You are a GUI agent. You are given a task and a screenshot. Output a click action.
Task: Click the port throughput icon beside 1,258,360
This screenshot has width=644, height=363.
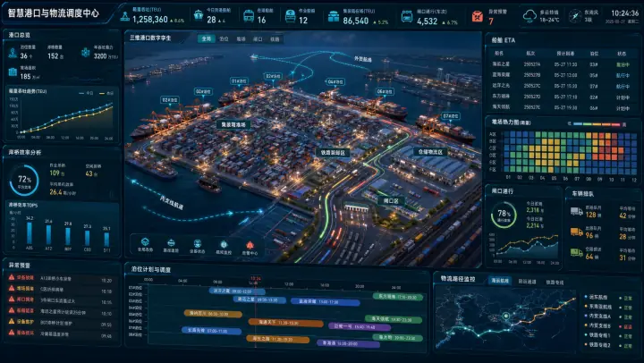[125, 16]
